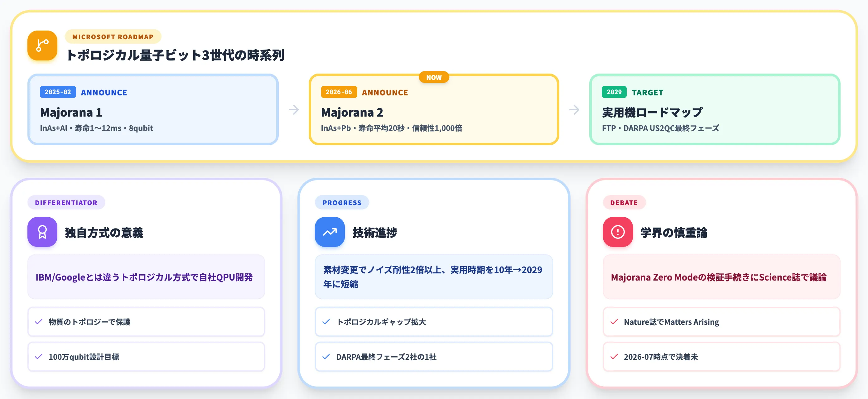The width and height of the screenshot is (868, 399).
Task: Click checkmark beside 2026-07時点で決着未
Action: point(614,357)
